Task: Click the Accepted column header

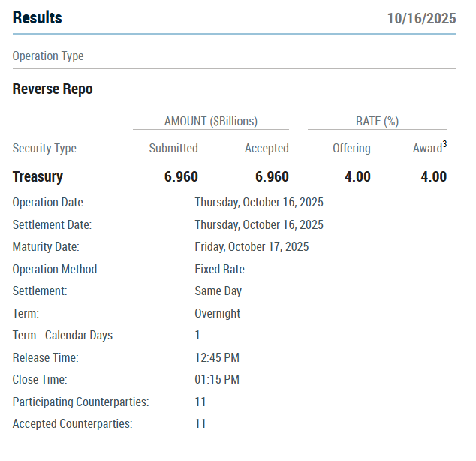Action: click(267, 149)
